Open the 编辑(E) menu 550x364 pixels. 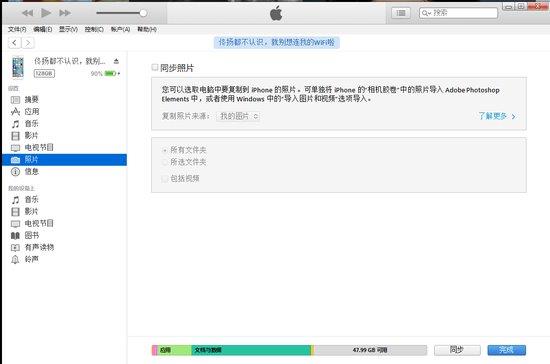(43, 29)
